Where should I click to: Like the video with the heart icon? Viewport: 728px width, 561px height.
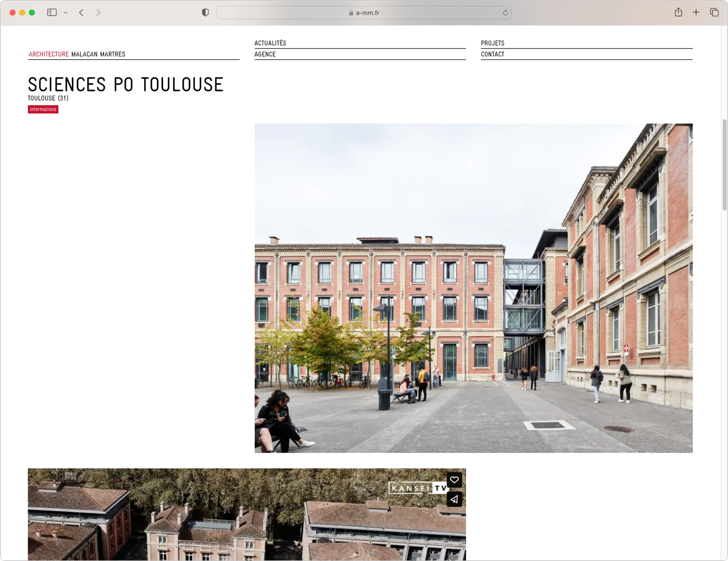coord(454,480)
